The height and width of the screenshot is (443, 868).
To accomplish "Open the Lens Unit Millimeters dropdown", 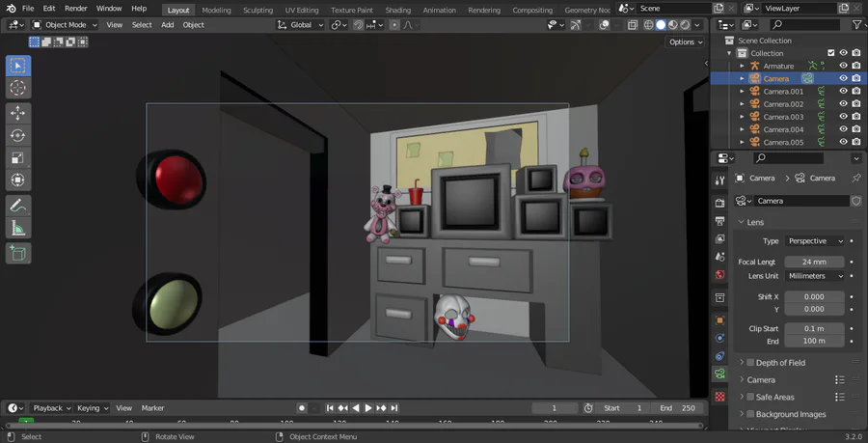I will 815,276.
